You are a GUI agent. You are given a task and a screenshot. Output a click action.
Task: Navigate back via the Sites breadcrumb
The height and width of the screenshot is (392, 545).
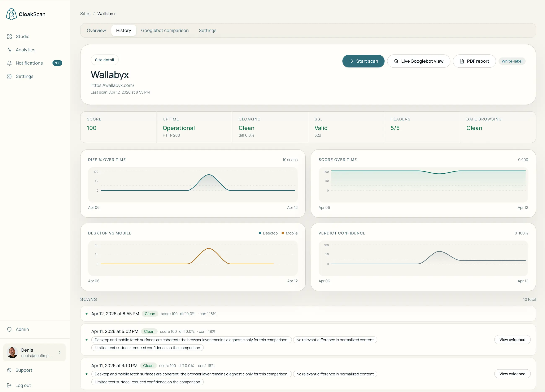click(85, 14)
